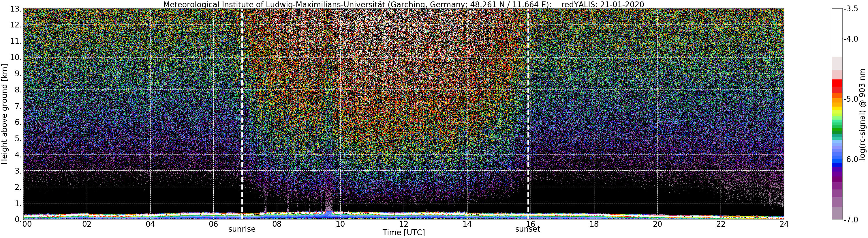Click the y-axis tick label '6.'
Viewport: 868px width, 238px height.
pos(18,122)
